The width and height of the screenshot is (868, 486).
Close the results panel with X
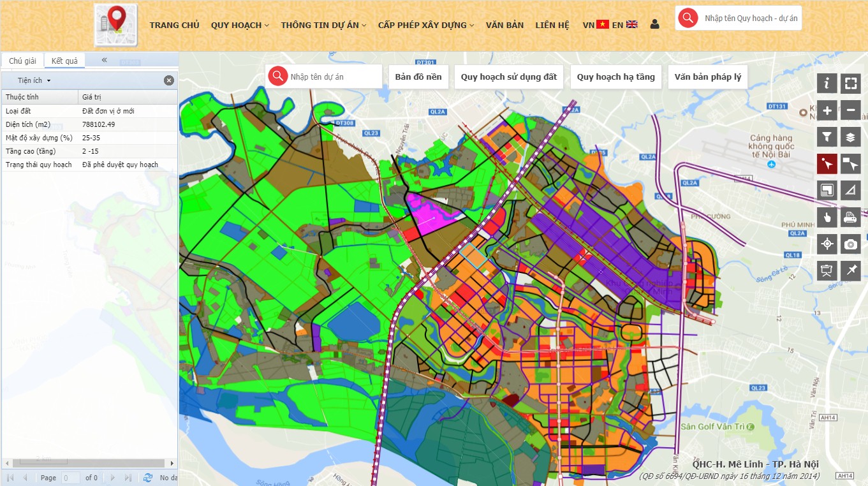click(x=168, y=80)
